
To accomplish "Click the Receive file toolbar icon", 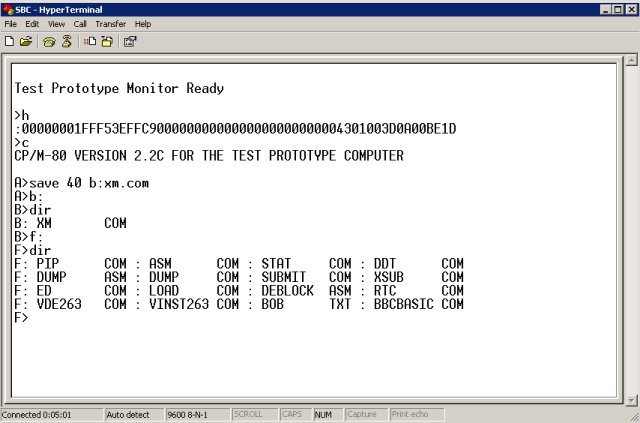I will [107, 41].
